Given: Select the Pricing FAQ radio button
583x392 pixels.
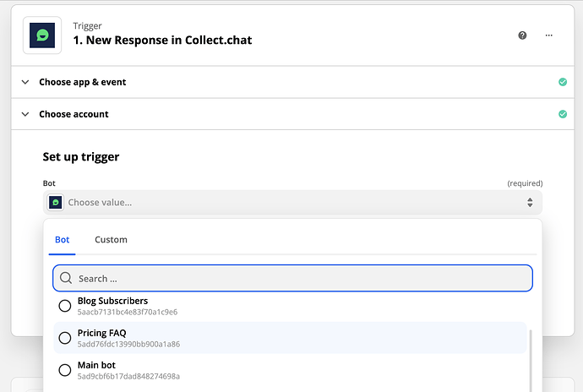Looking at the screenshot, I should [65, 338].
